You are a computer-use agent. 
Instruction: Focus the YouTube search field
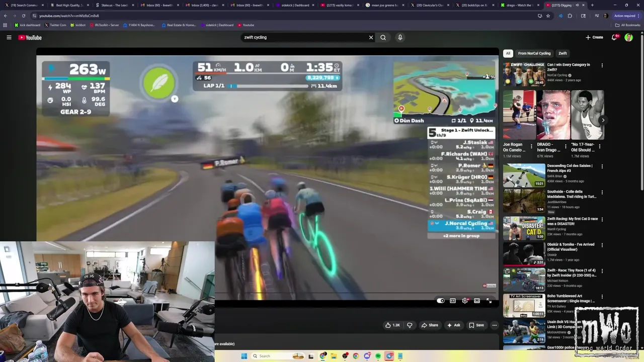tap(304, 37)
